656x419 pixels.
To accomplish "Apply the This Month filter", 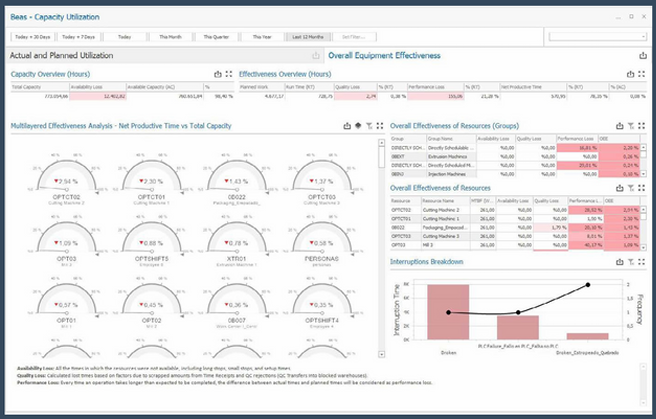I will tap(171, 37).
